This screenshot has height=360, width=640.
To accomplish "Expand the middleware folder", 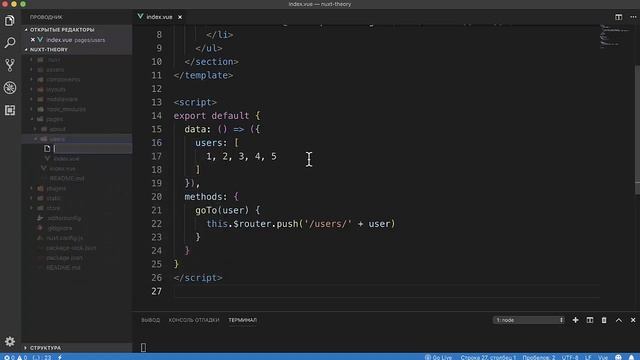I will coord(62,99).
